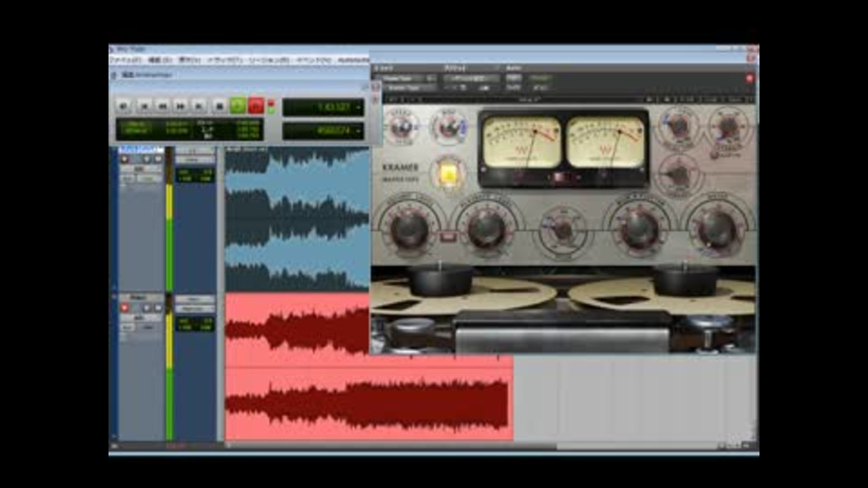The image size is (868, 488).
Task: Open the second insert slot on bottom track
Action: [x=195, y=308]
